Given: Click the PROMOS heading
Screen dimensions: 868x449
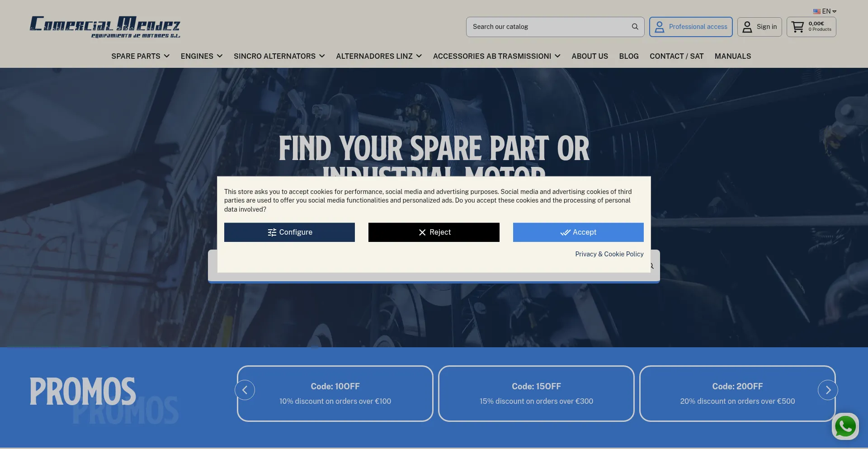Looking at the screenshot, I should (x=83, y=391).
